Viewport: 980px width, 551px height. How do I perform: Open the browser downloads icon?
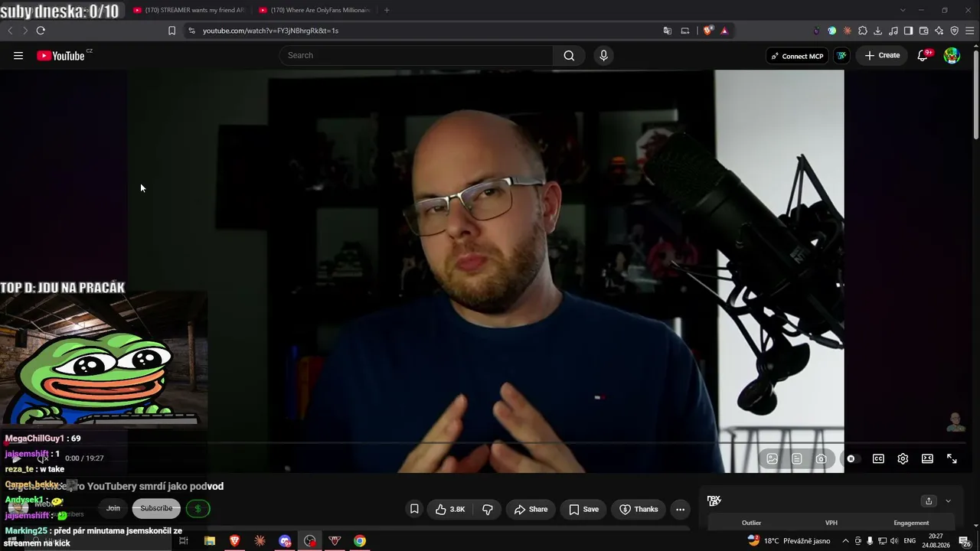coord(878,31)
